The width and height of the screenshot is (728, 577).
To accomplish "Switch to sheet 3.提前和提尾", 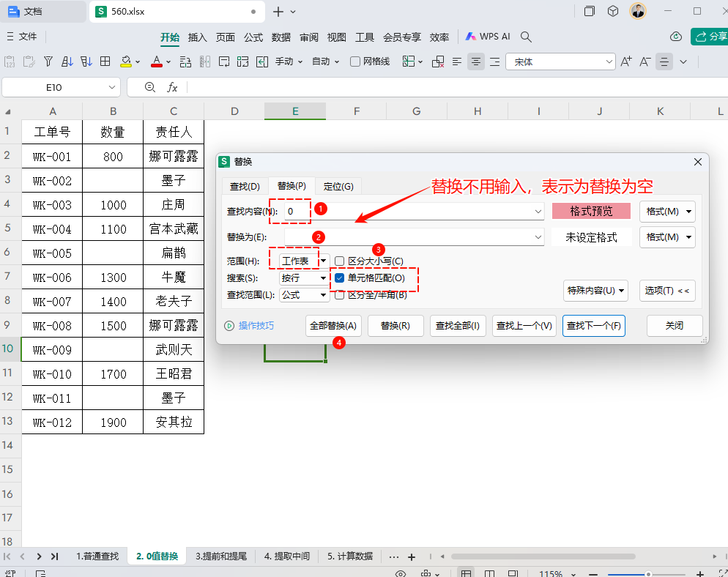I will (221, 556).
